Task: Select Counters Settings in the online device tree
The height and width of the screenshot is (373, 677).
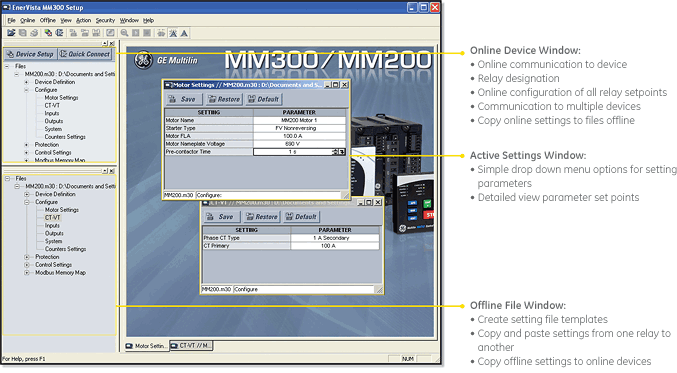Action: click(x=65, y=137)
